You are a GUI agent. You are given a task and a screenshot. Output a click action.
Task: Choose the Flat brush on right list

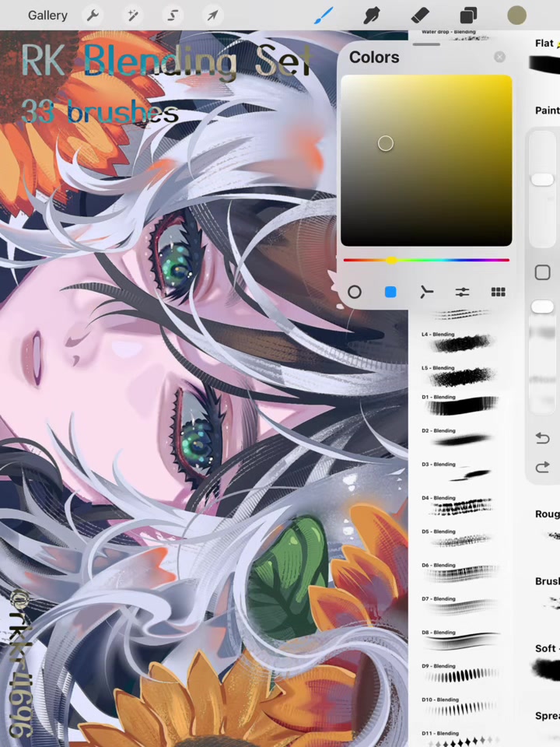coord(546,56)
